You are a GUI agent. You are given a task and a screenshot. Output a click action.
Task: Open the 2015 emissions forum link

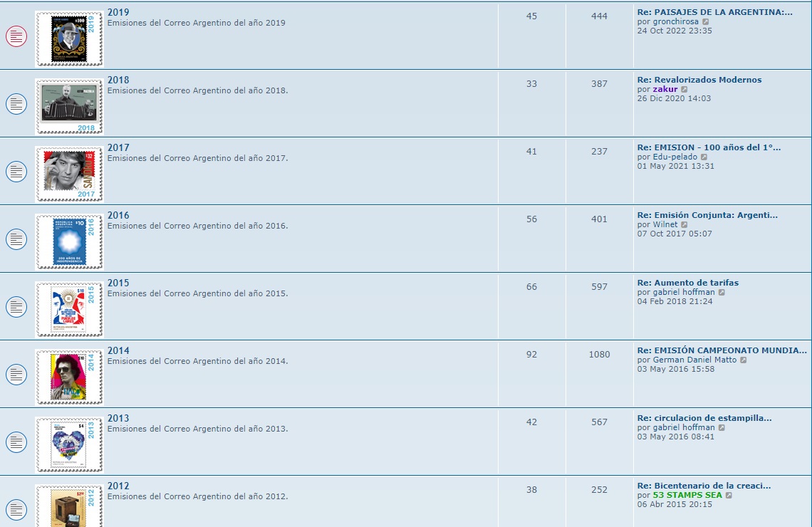coord(118,283)
